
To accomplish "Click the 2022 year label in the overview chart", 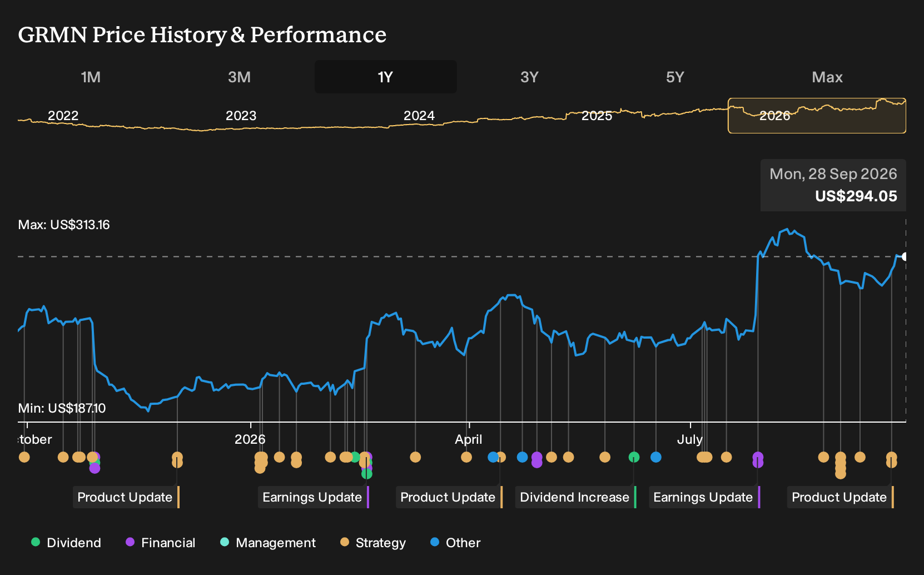I will pyautogui.click(x=63, y=116).
